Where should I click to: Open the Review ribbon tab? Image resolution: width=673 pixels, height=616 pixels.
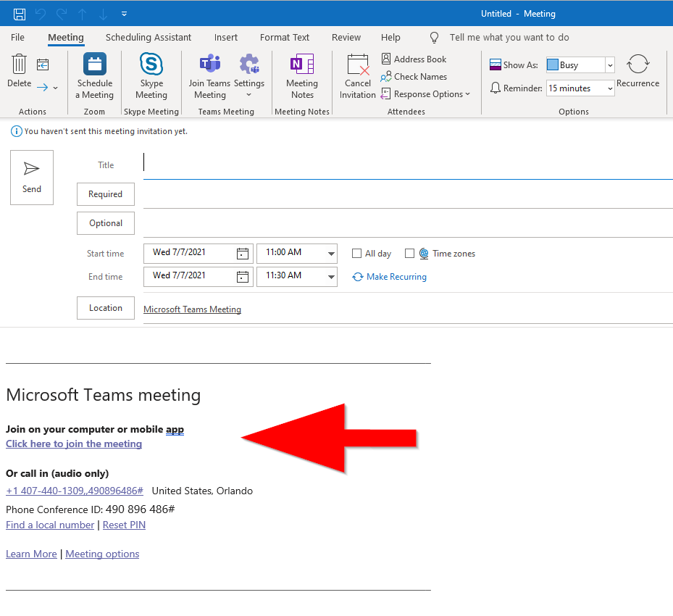346,38
